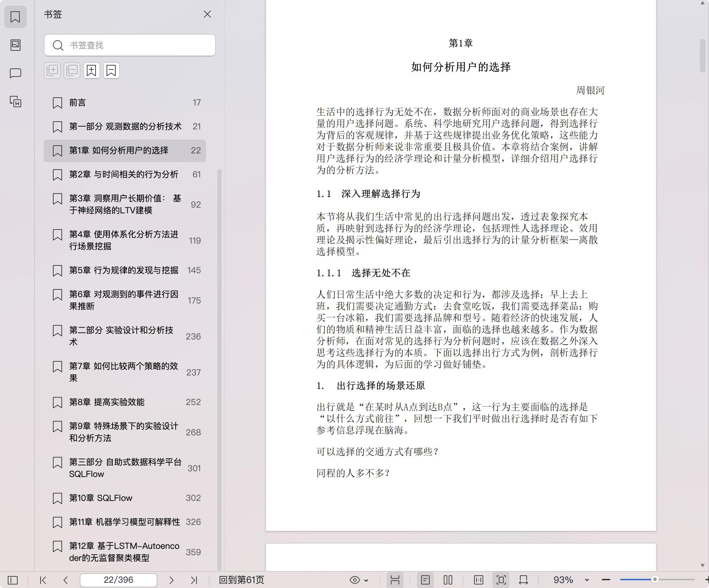Click author name 周银河
Screen dimensions: 709x588
[x=590, y=91]
